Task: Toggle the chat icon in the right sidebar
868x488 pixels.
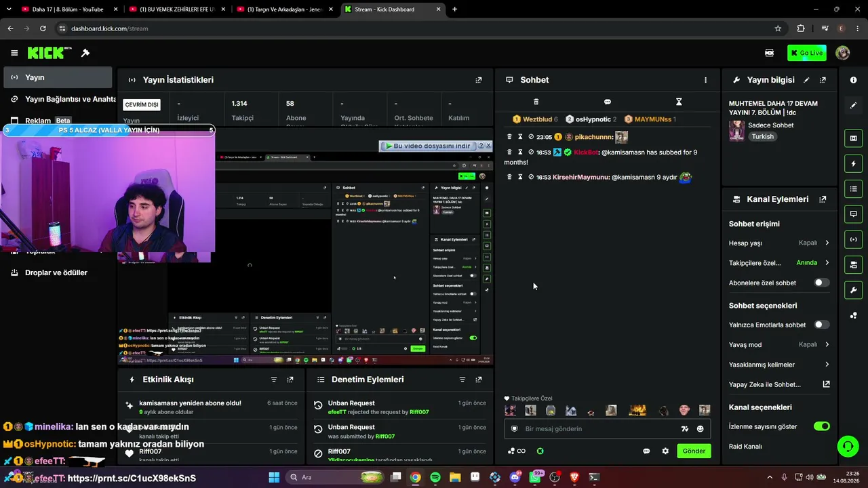Action: tap(853, 214)
